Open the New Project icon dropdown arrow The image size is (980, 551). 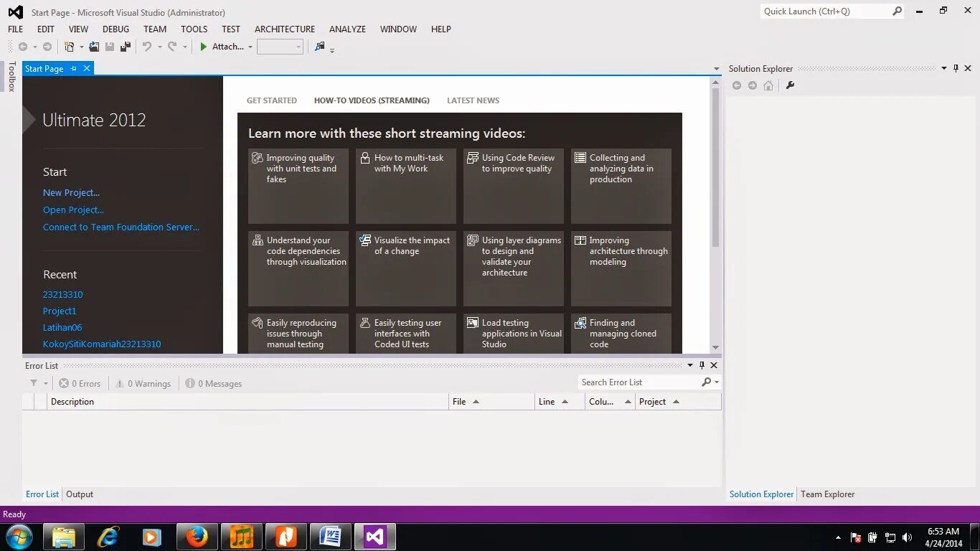(x=81, y=47)
